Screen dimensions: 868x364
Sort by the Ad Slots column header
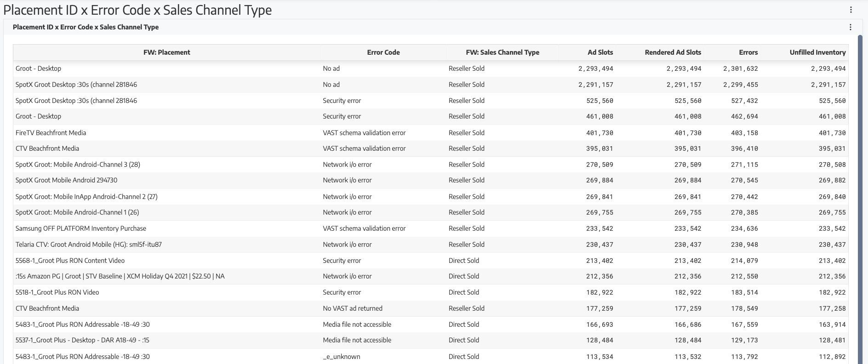click(600, 52)
